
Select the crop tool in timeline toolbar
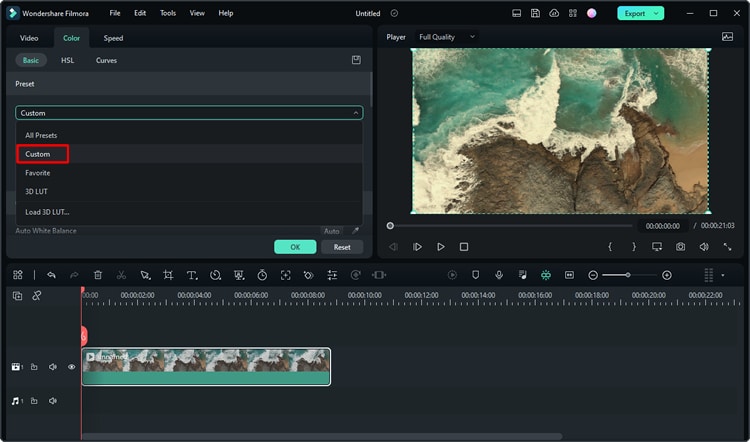pyautogui.click(x=168, y=275)
